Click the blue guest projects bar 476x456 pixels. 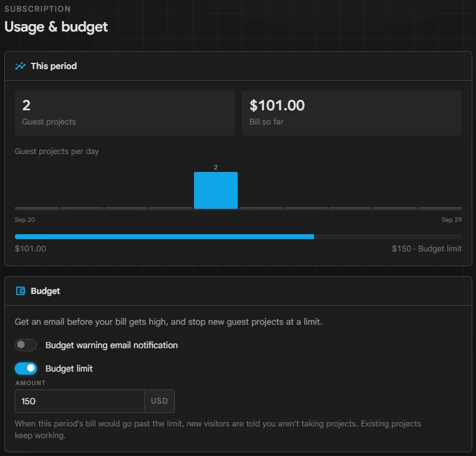click(x=216, y=190)
